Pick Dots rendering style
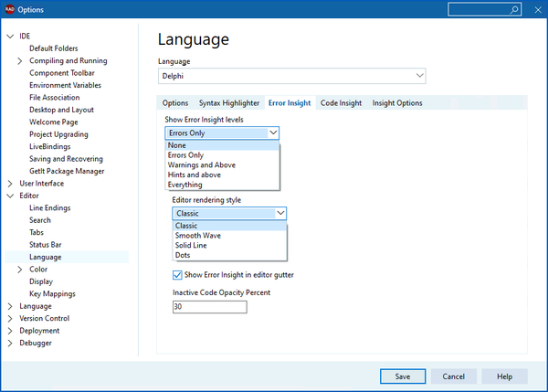The width and height of the screenshot is (548, 392). [229, 255]
